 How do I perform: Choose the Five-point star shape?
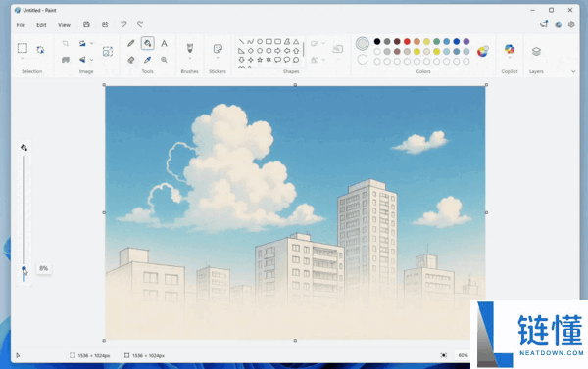pos(260,60)
